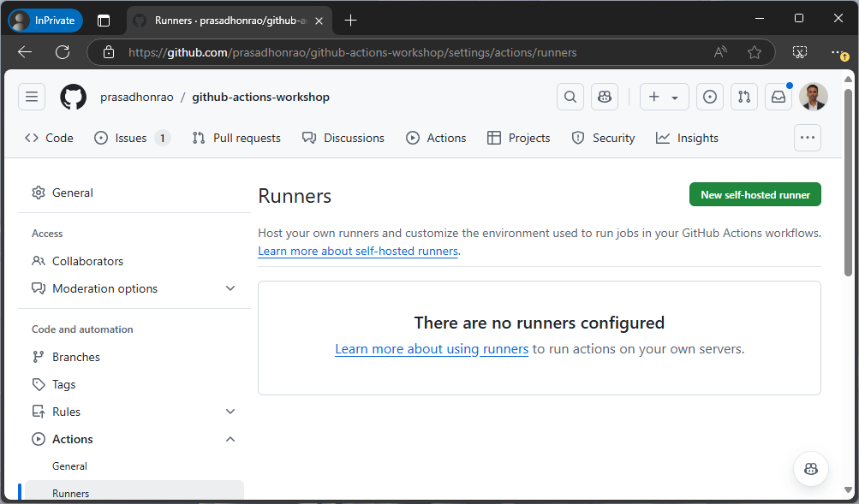Click the scrollbar up arrow
Screen dimensions: 859x504
tap(848, 79)
